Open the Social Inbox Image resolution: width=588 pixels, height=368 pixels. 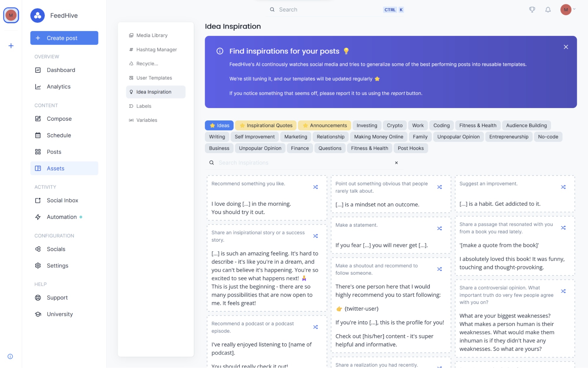[62, 200]
